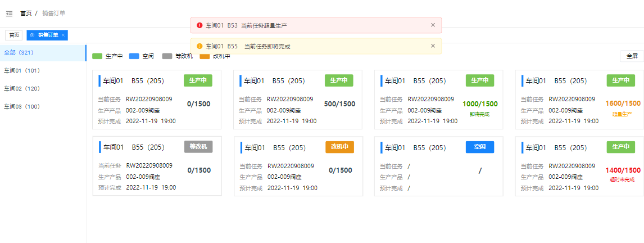Select 全部 (321) in the sidebar

coord(19,53)
